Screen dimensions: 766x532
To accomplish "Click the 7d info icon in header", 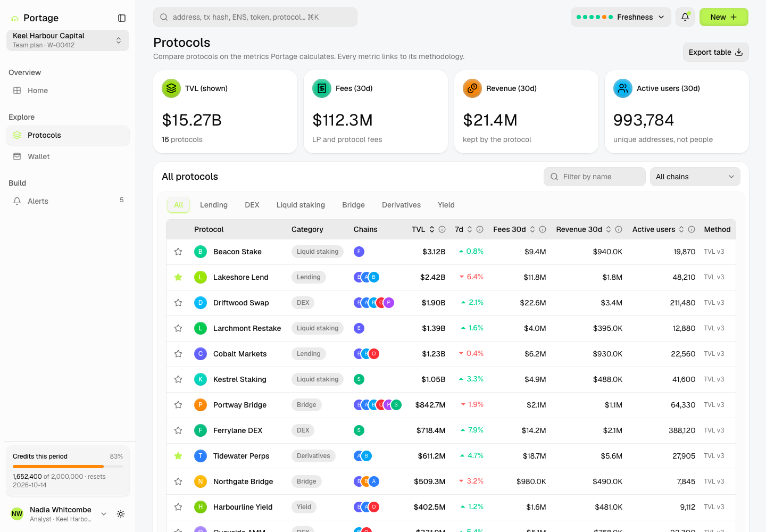I will (480, 229).
